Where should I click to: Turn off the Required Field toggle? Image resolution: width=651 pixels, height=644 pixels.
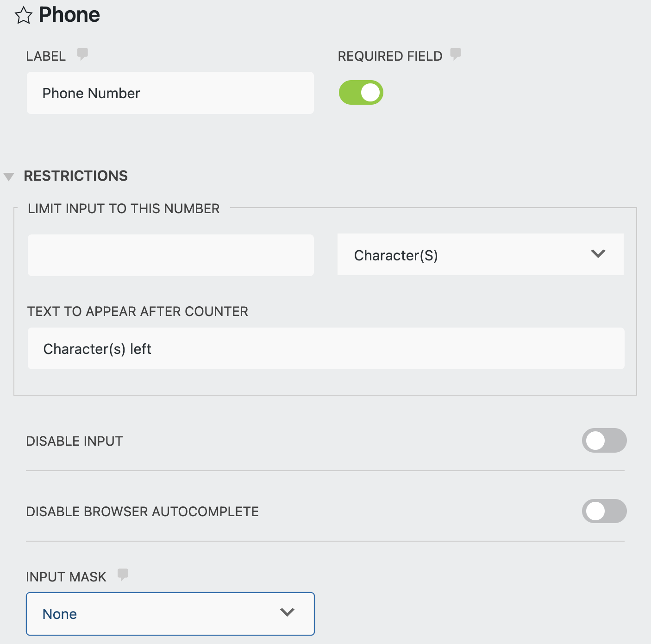click(x=361, y=92)
